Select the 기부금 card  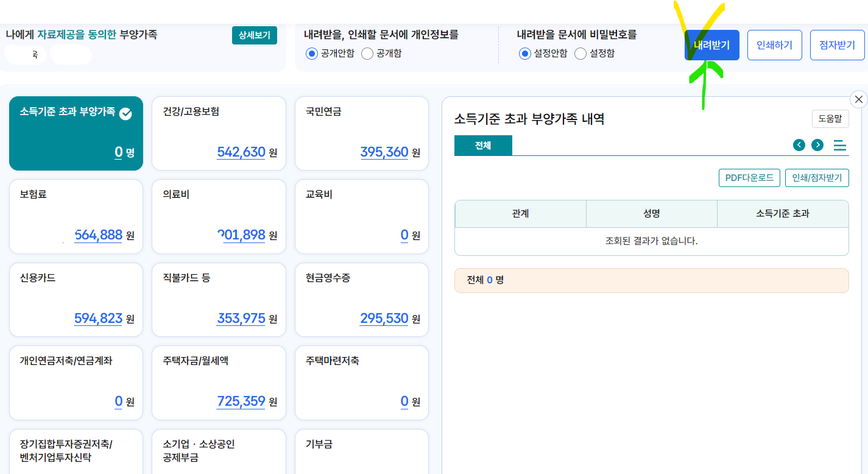(x=362, y=451)
